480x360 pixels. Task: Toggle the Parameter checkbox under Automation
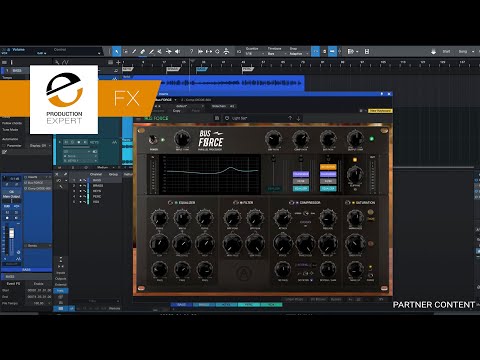4,146
